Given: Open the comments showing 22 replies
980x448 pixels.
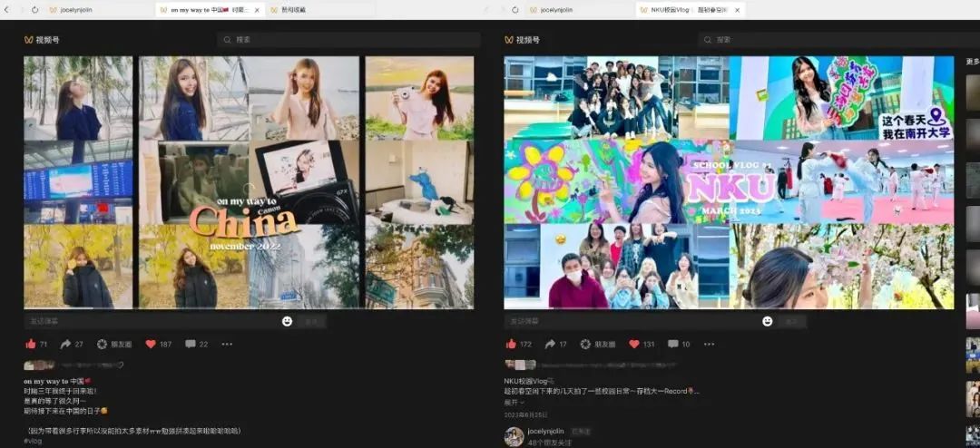Looking at the screenshot, I should click(x=190, y=344).
